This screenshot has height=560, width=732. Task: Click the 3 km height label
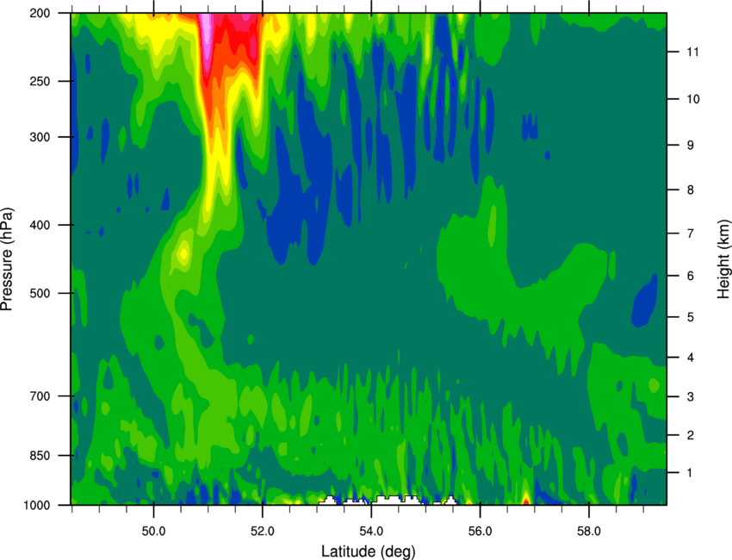691,397
